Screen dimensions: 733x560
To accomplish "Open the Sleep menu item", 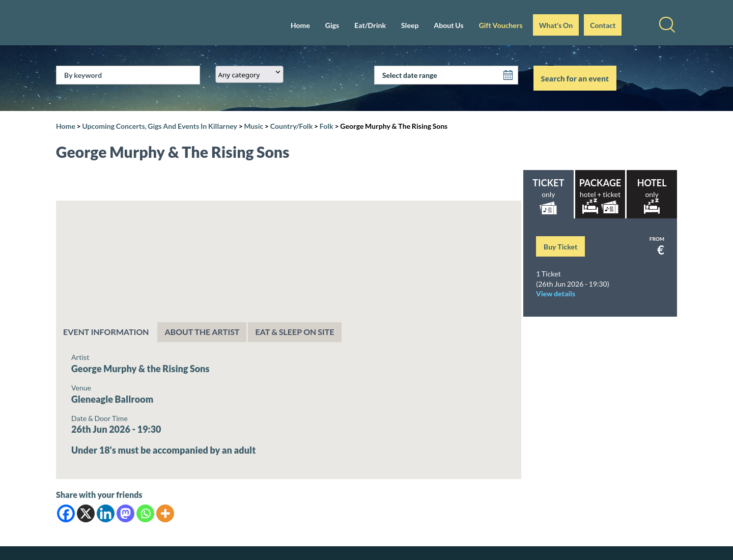I will tap(410, 25).
